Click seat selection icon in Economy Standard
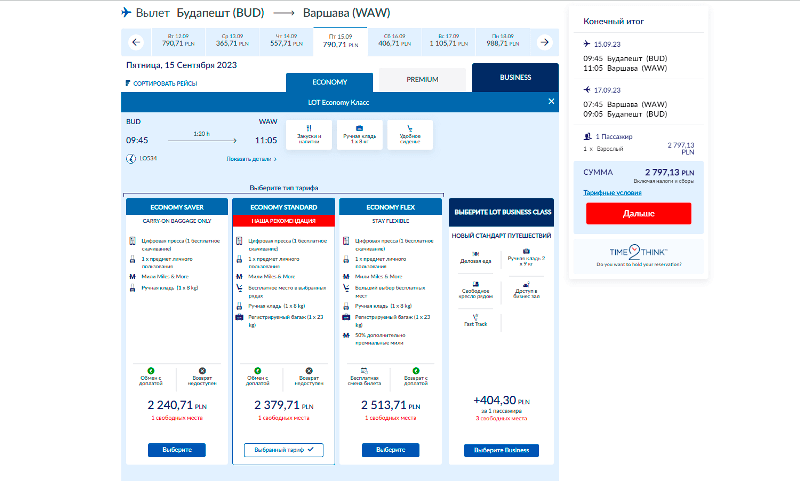This screenshot has height=482, width=800. click(239, 288)
